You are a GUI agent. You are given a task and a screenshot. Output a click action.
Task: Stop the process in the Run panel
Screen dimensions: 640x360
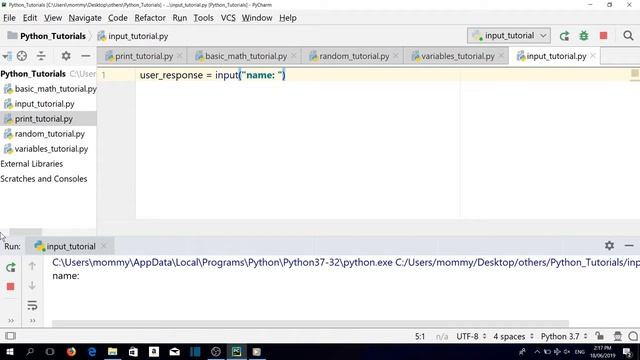pyautogui.click(x=11, y=287)
